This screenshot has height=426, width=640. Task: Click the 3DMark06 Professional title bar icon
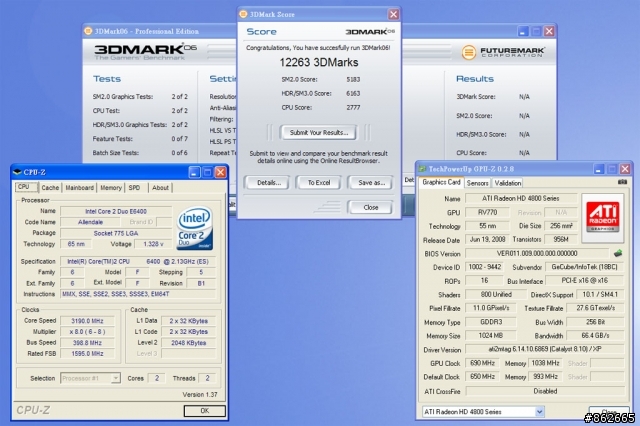coord(88,31)
